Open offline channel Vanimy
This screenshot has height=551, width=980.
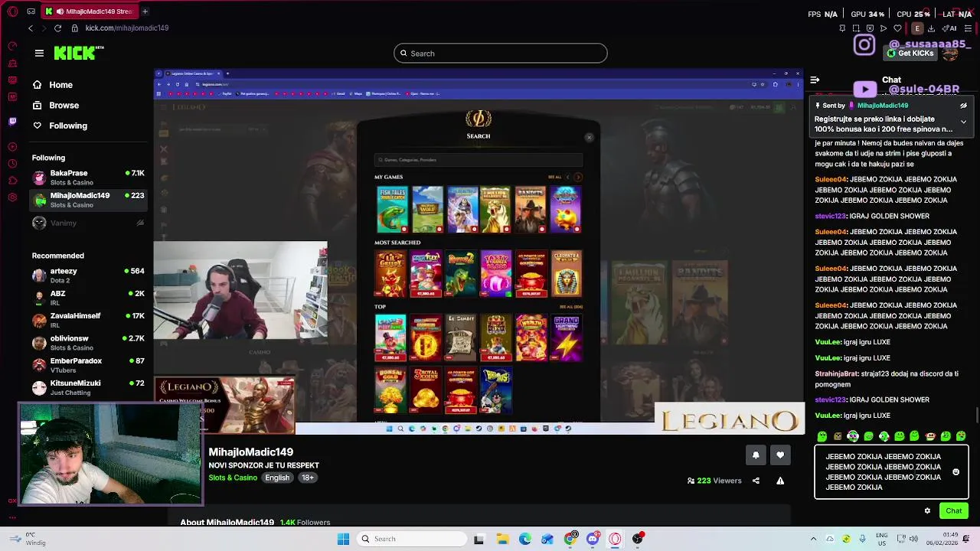pos(88,223)
